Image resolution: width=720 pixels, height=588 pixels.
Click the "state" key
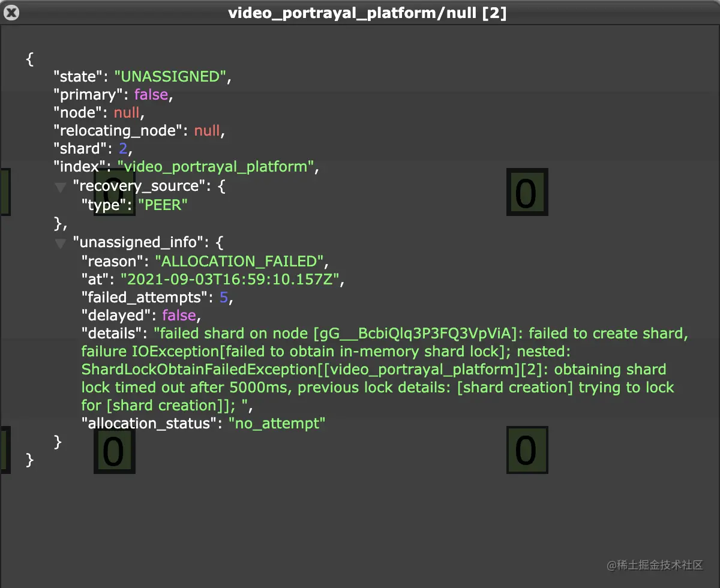click(77, 76)
